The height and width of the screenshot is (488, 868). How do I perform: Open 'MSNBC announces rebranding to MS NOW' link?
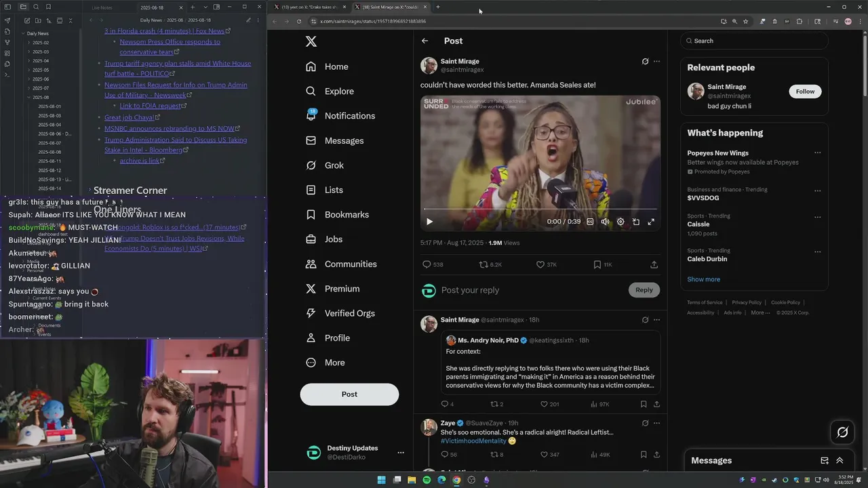point(169,129)
